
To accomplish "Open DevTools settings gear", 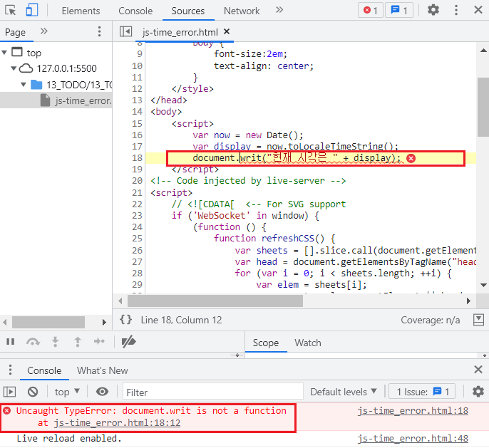I will click(x=433, y=11).
